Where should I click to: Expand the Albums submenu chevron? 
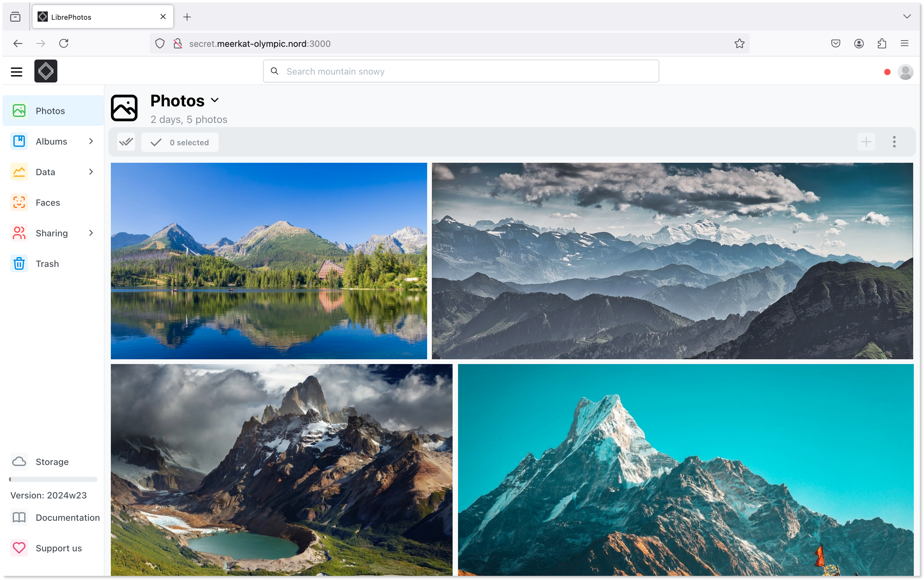click(x=91, y=141)
